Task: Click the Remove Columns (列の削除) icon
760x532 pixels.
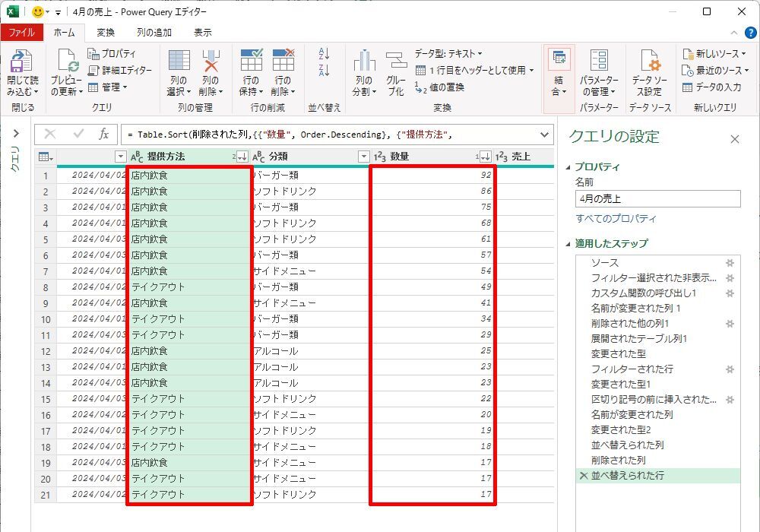Action: point(211,62)
